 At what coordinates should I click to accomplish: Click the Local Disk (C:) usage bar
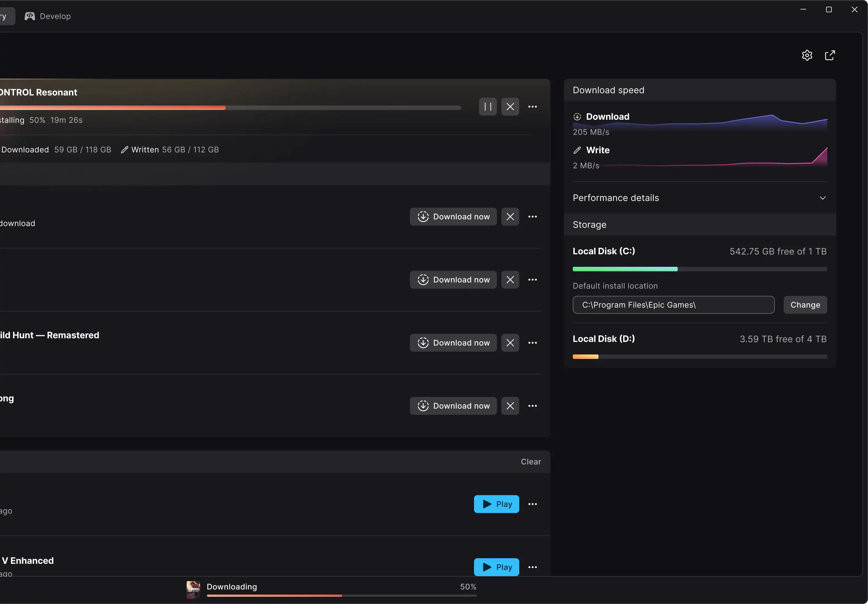[x=700, y=269]
